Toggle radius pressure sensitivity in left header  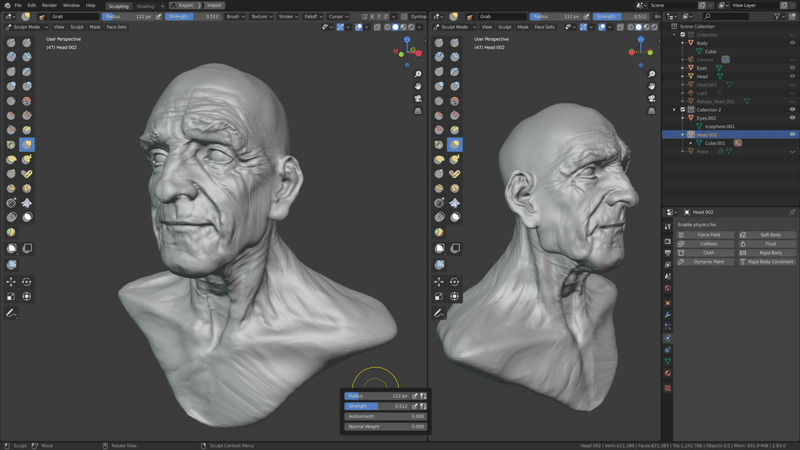[159, 16]
